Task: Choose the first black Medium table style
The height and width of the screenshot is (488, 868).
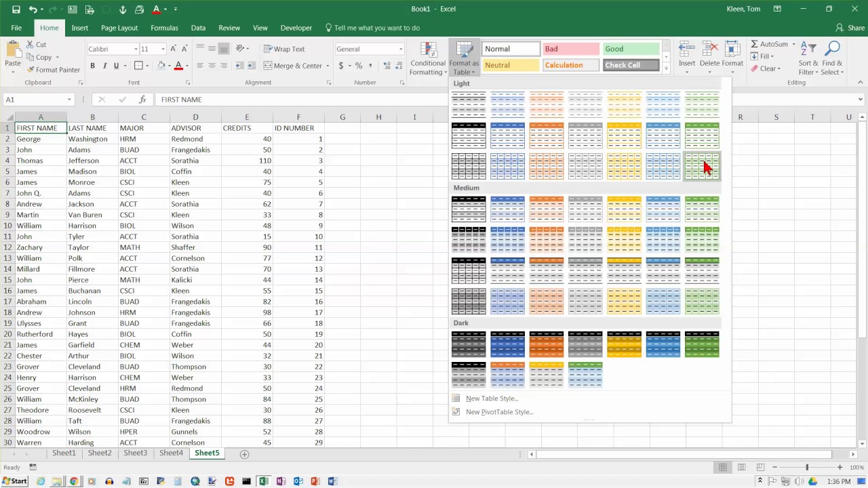Action: (469, 209)
